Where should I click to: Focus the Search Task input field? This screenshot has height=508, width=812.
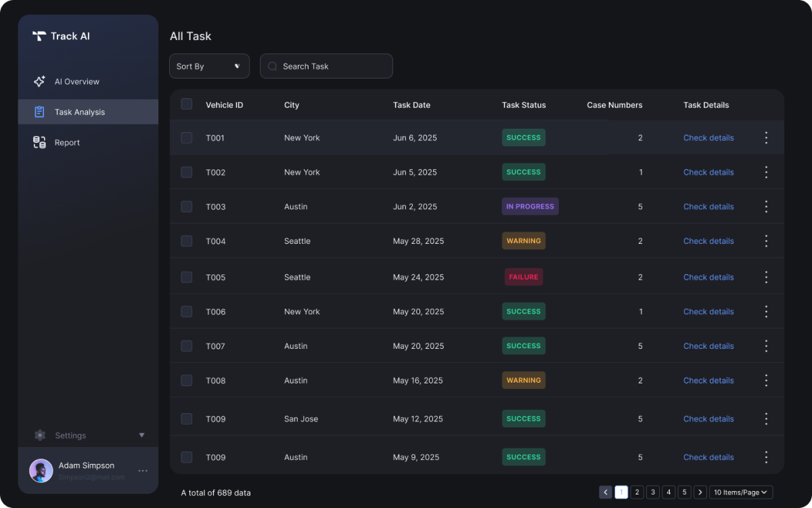click(326, 66)
